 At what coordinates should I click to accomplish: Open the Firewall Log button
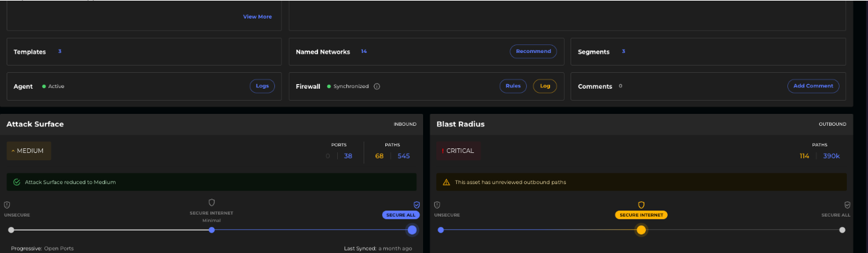545,86
